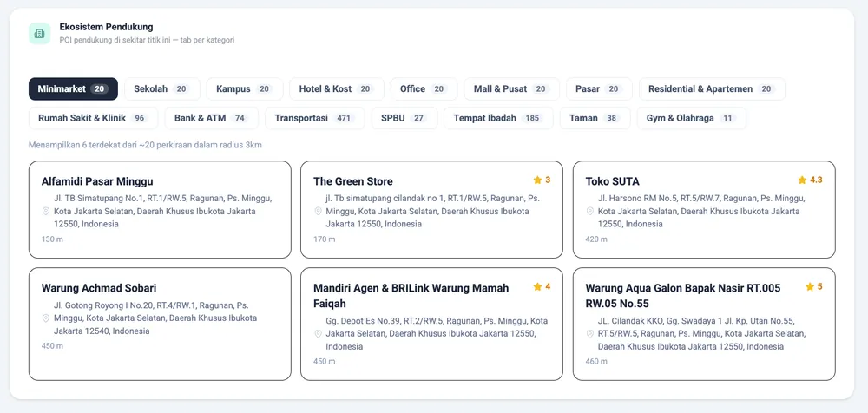Click the 96 count badge on Rumah Sakit & Klinik
The image size is (868, 413).
tap(140, 118)
